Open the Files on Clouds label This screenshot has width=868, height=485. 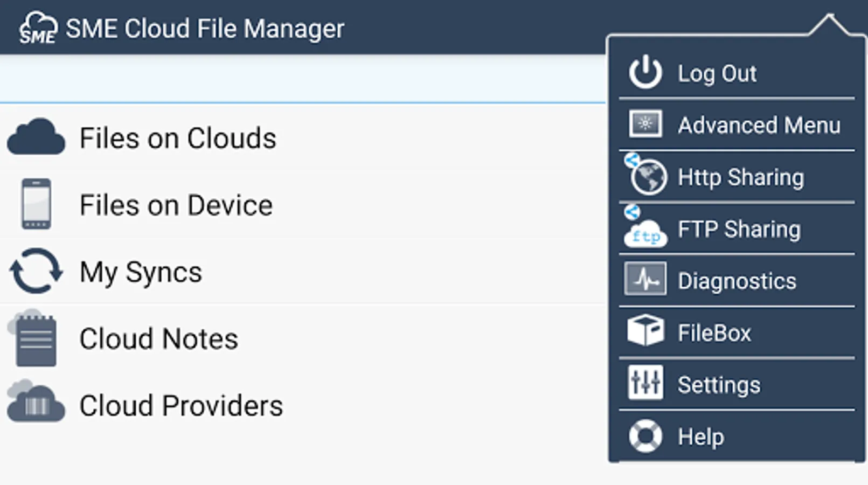(178, 138)
